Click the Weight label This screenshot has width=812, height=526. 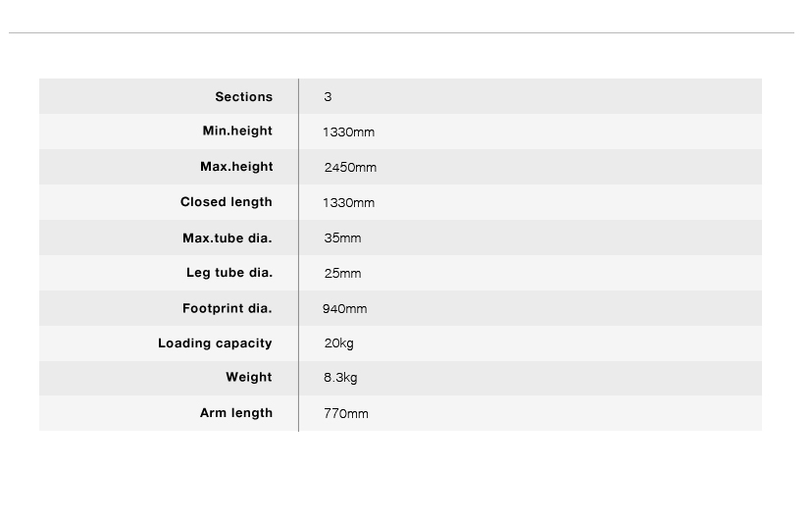pos(249,378)
